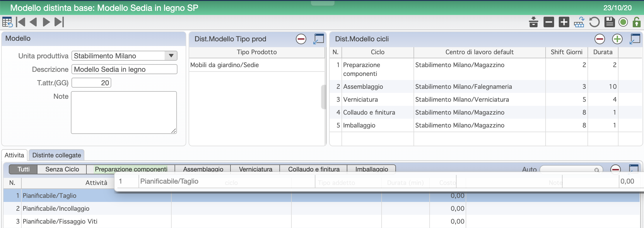The height and width of the screenshot is (228, 644).
Task: Click the dark minus delete record icon
Action: point(549,22)
